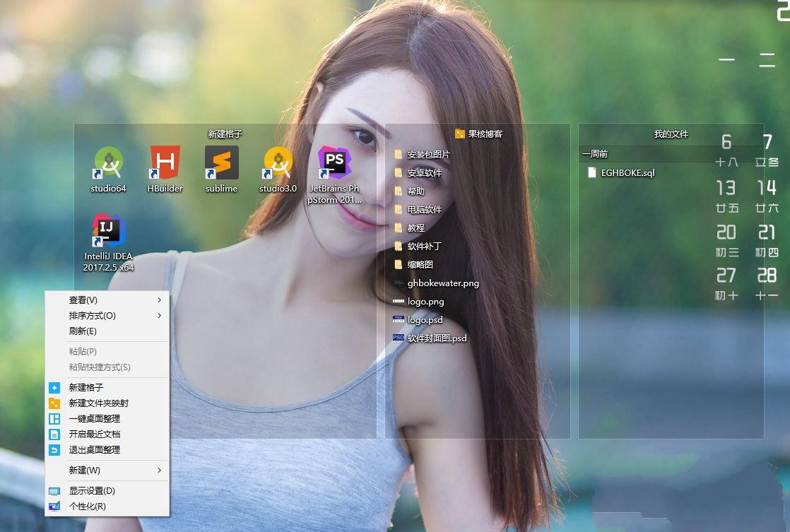Choose 新建格子 from the context menu
790x532 pixels.
pos(86,388)
